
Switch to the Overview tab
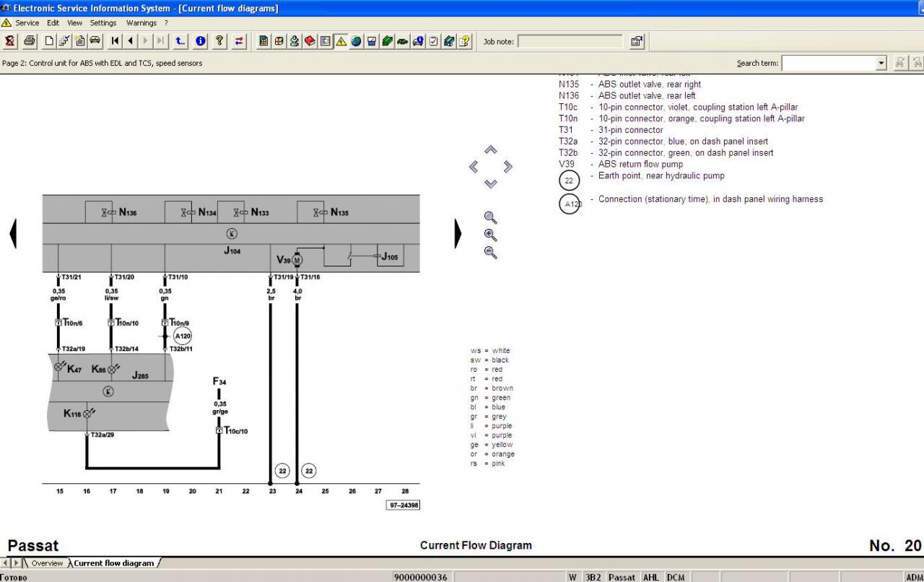pos(47,563)
